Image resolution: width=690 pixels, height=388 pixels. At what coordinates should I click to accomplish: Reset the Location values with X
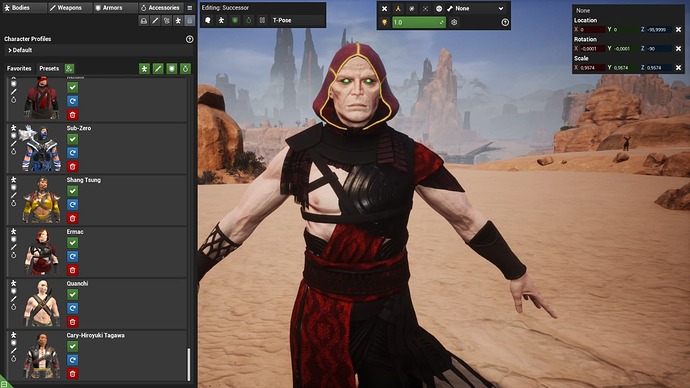678,29
